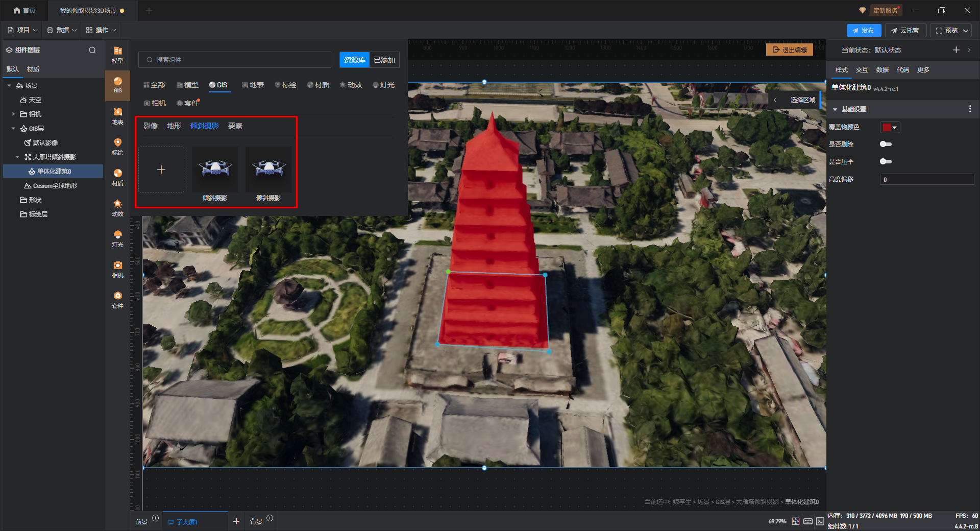Viewport: 980px width, 531px height.
Task: Open the 灯光 sidebar category
Action: pyautogui.click(x=117, y=238)
